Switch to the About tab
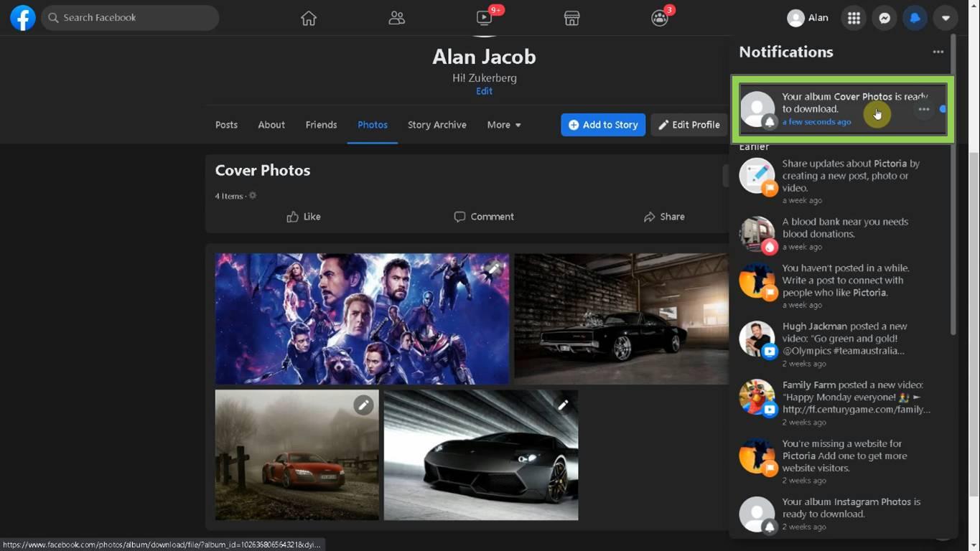The height and width of the screenshot is (551, 980). pyautogui.click(x=271, y=125)
